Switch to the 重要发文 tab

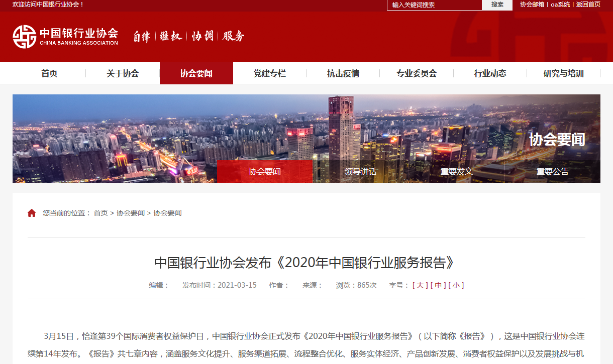pos(457,171)
